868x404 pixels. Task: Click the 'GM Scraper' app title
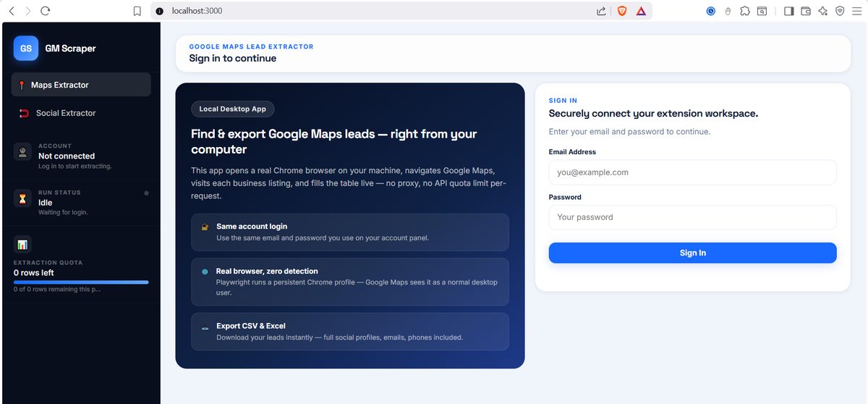[x=70, y=49]
